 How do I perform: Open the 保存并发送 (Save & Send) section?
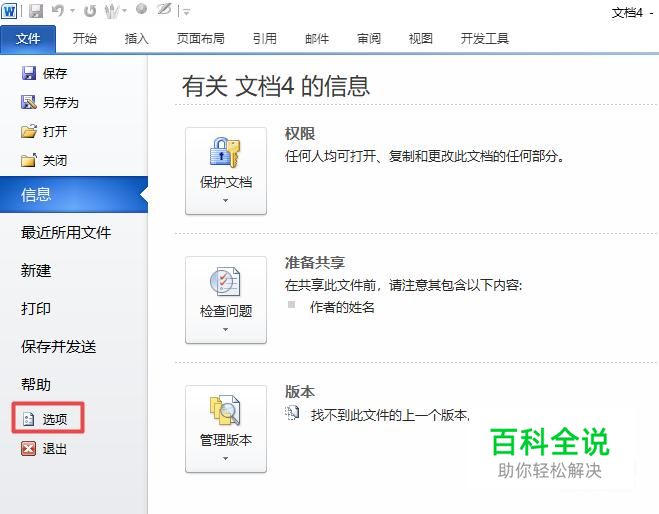tap(58, 347)
